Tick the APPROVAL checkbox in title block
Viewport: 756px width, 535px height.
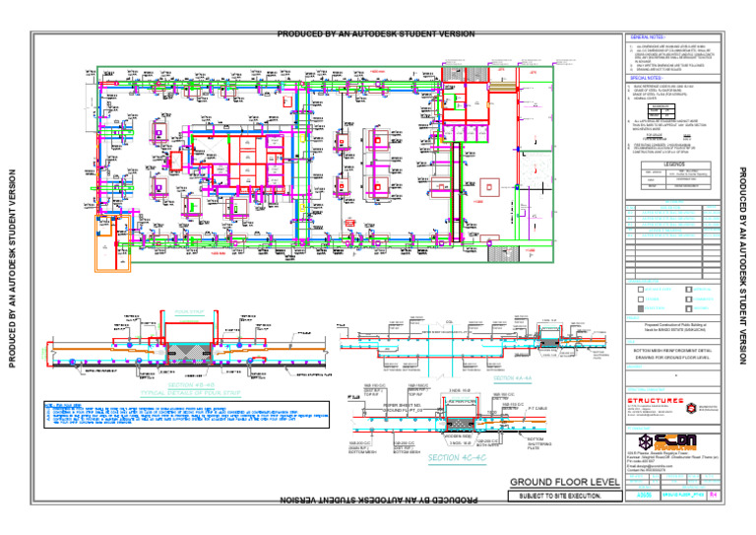pyautogui.click(x=689, y=290)
